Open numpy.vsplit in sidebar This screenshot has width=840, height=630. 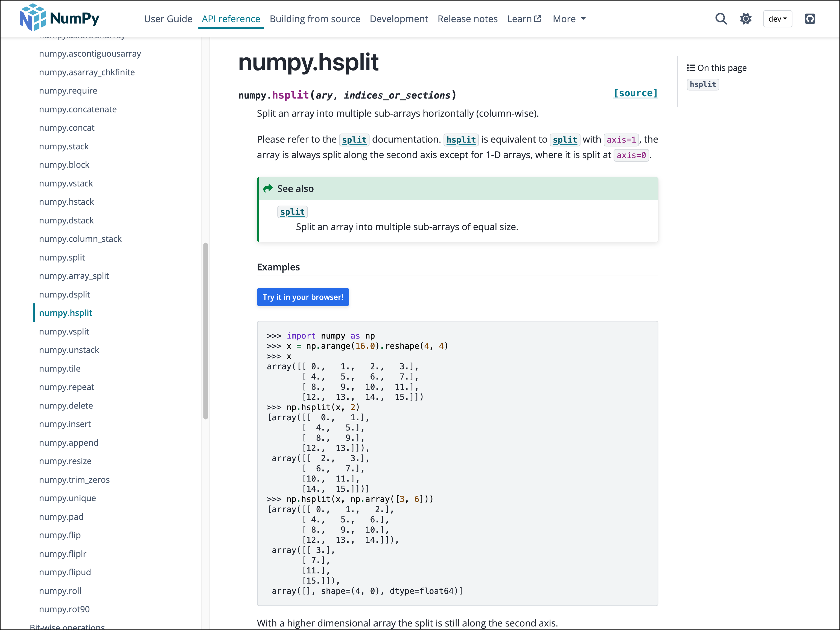(64, 331)
